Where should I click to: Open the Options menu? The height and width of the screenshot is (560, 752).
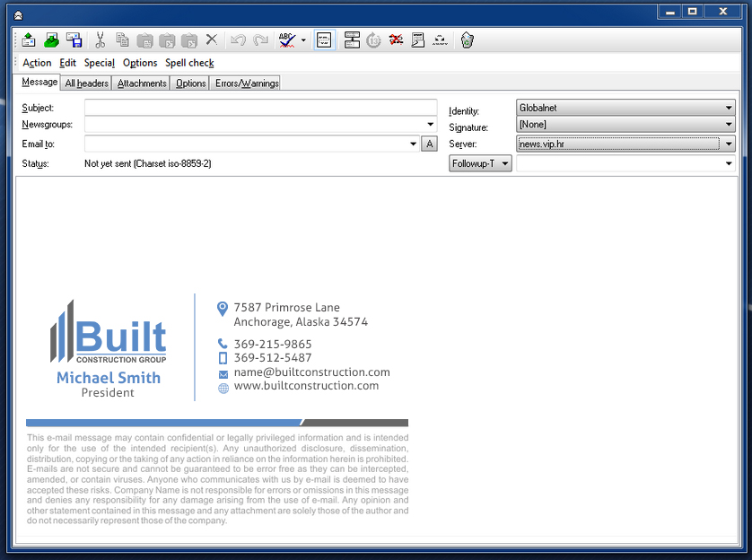[140, 63]
